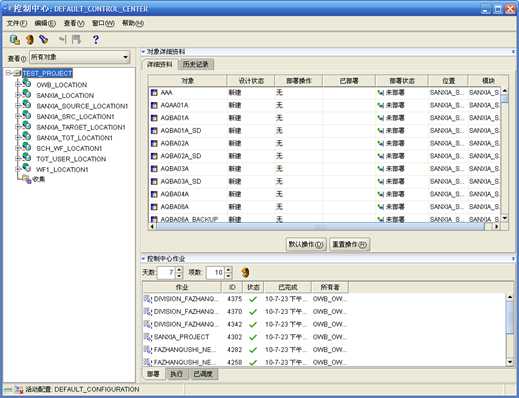This screenshot has width=519, height=398.
Task: Select the 已调度 tab at the bottom
Action: (203, 374)
